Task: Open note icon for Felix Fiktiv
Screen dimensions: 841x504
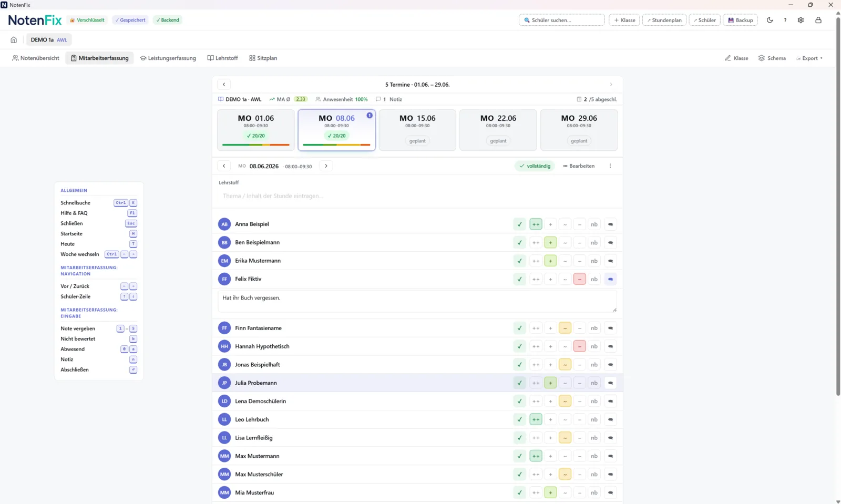Action: [610, 279]
